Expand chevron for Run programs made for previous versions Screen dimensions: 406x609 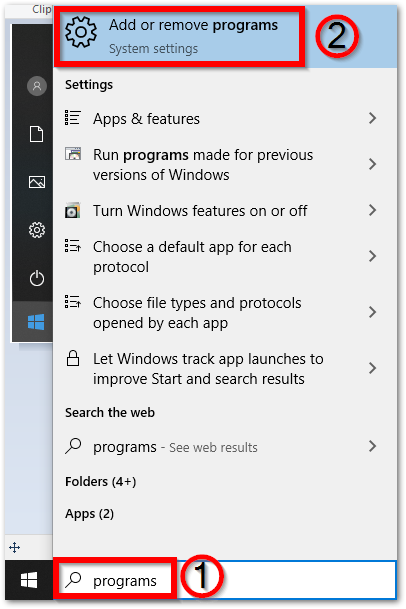(372, 164)
